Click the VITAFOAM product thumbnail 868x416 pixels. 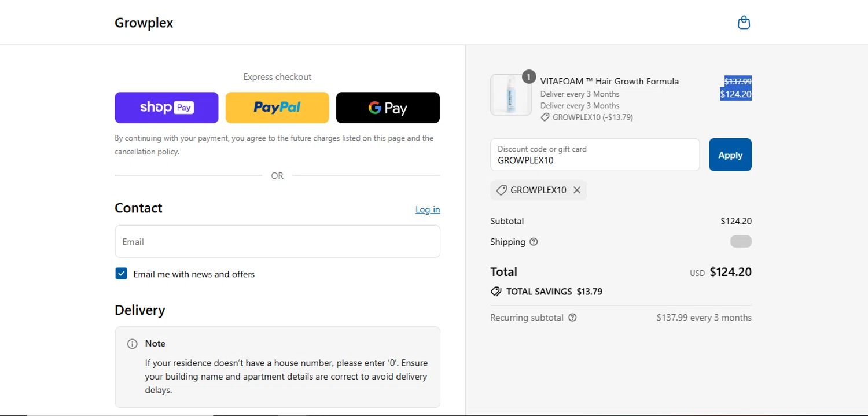(511, 95)
